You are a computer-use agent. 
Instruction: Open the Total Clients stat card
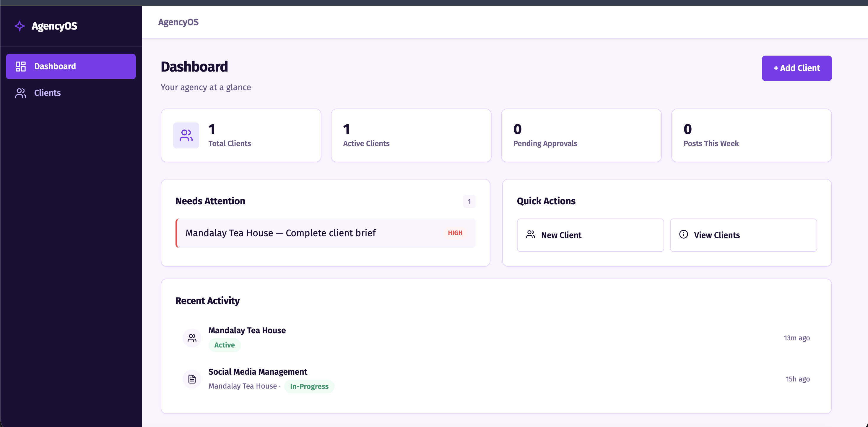241,135
